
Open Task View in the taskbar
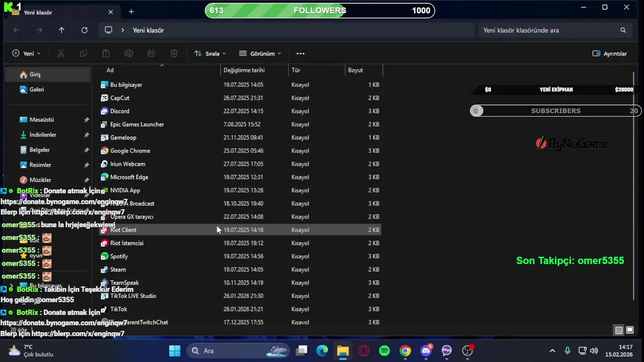tap(301, 350)
